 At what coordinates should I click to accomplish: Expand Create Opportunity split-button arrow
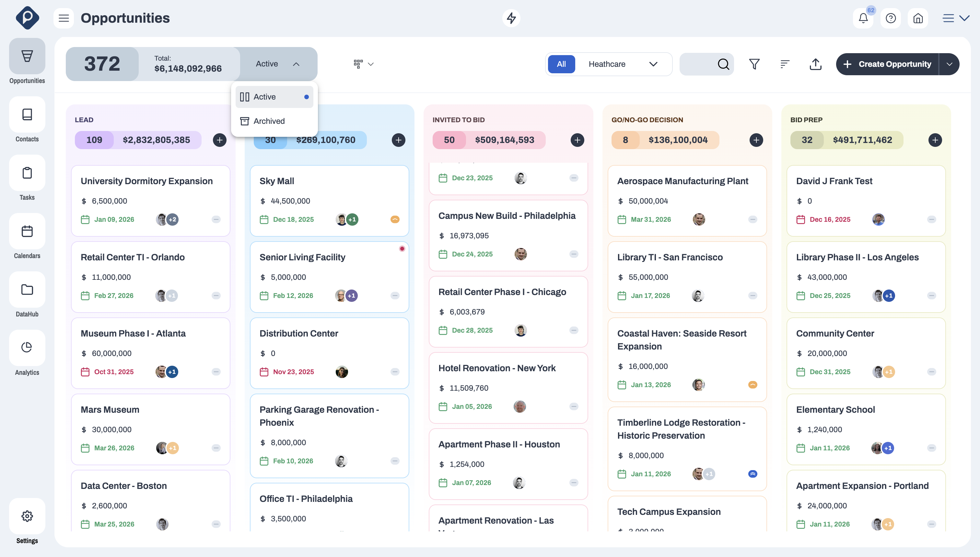click(x=949, y=64)
